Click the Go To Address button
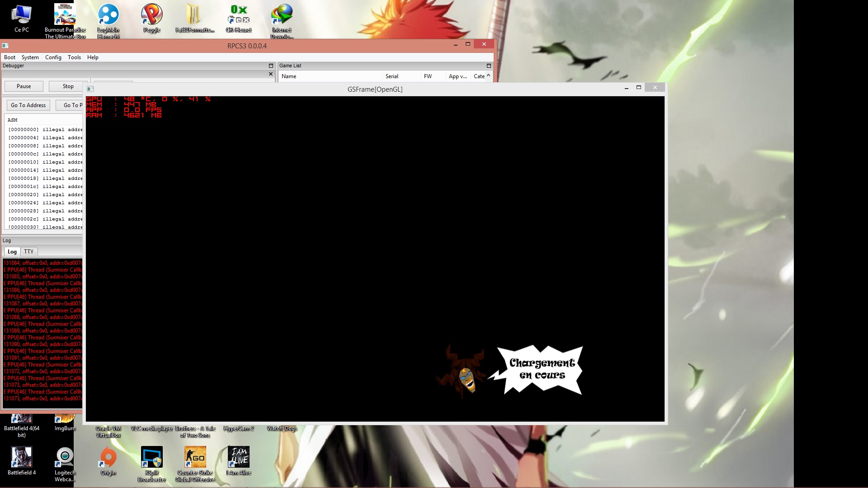Image resolution: width=868 pixels, height=488 pixels. [x=28, y=105]
